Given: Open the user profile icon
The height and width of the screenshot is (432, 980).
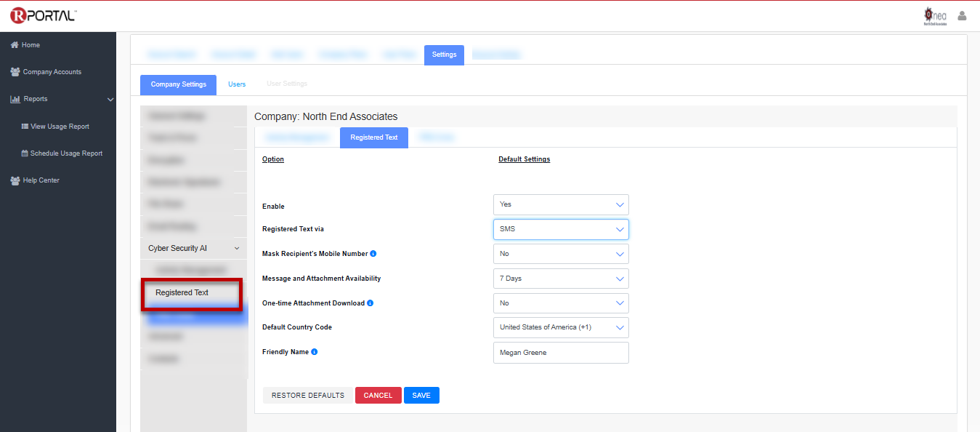Looking at the screenshot, I should [x=963, y=15].
